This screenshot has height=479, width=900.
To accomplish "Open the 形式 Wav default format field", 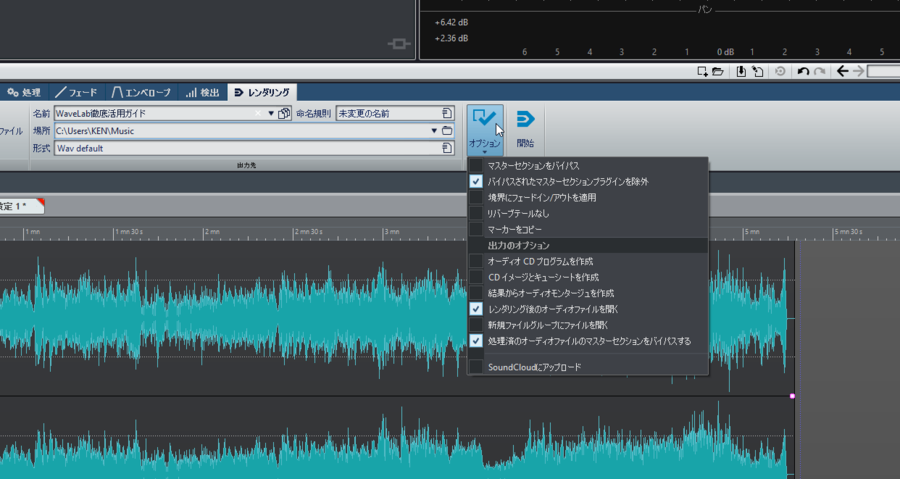I will [254, 148].
